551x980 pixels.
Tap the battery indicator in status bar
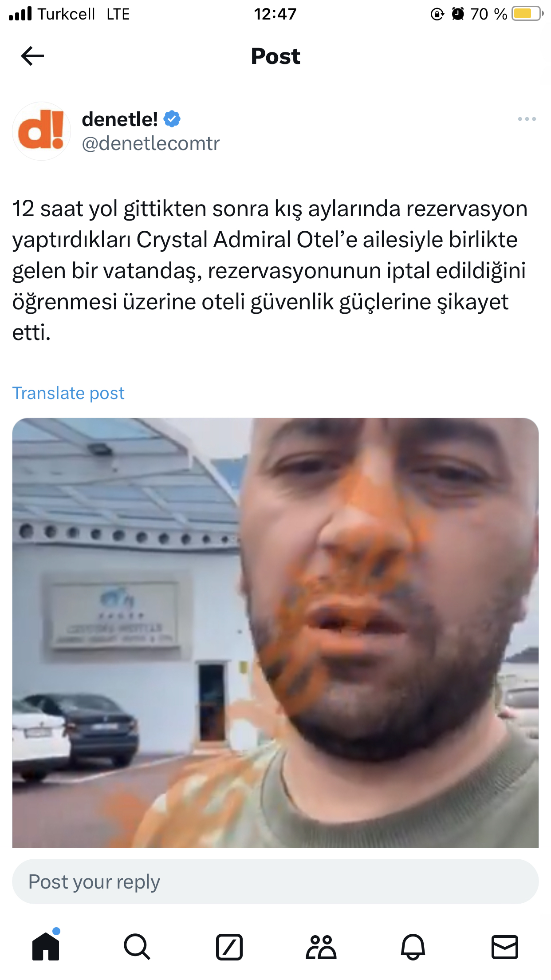coord(527,14)
